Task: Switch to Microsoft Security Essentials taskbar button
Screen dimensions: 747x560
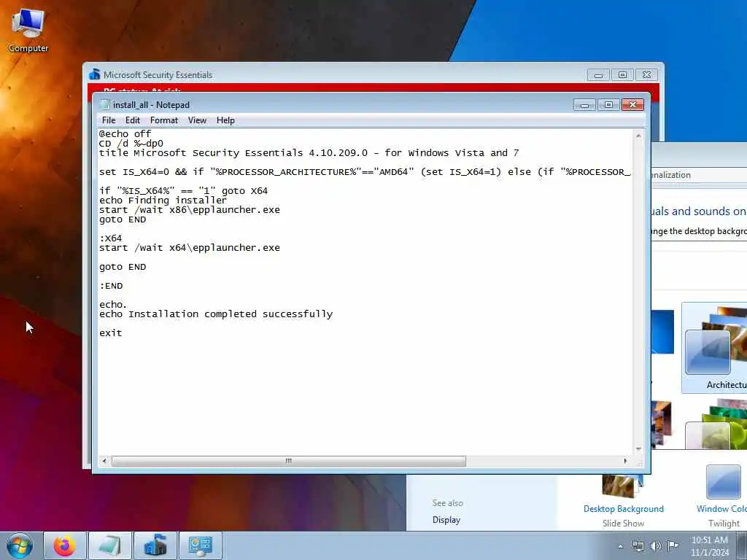Action: point(155,545)
